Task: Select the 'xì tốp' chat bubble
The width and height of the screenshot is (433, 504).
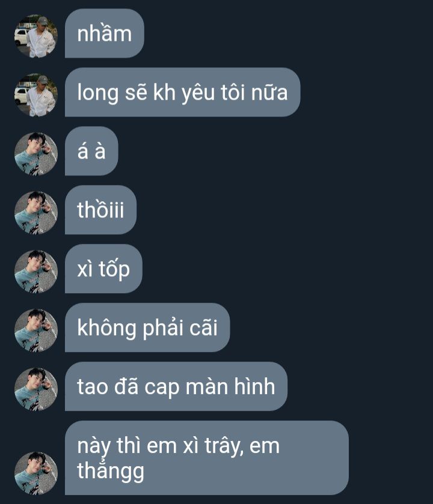Action: point(103,269)
